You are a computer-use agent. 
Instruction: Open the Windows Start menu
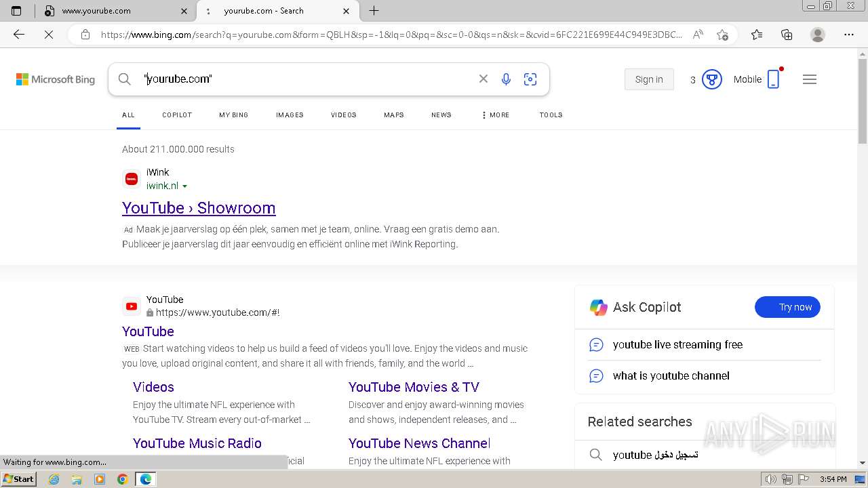coord(19,479)
